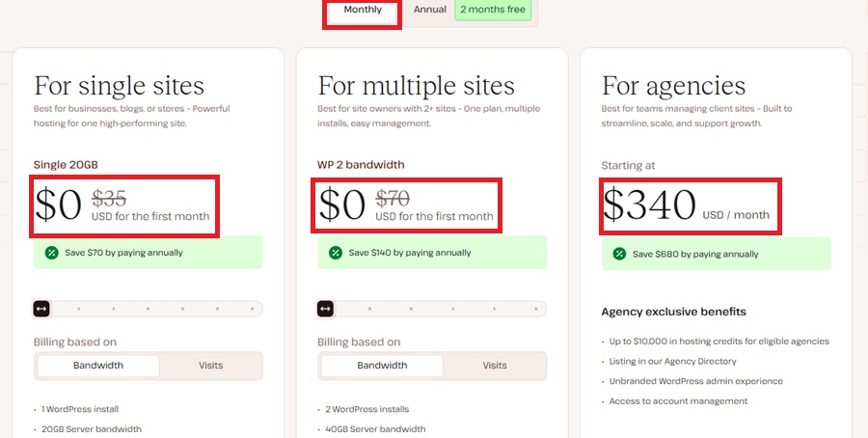Switch to Annual billing
This screenshot has height=438, width=868.
[429, 10]
